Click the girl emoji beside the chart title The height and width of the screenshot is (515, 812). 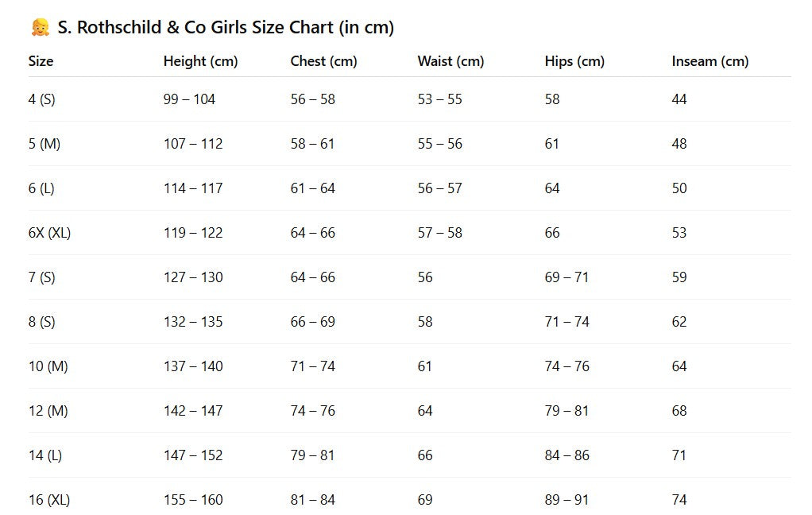[x=40, y=28]
